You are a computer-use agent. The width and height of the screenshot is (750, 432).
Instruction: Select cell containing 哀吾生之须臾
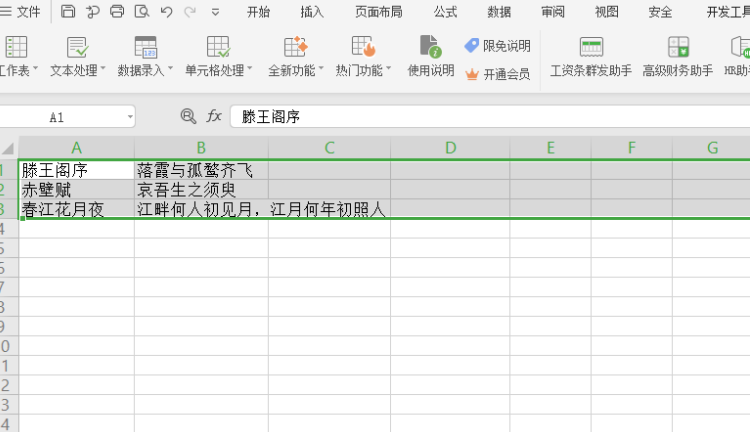coord(201,190)
